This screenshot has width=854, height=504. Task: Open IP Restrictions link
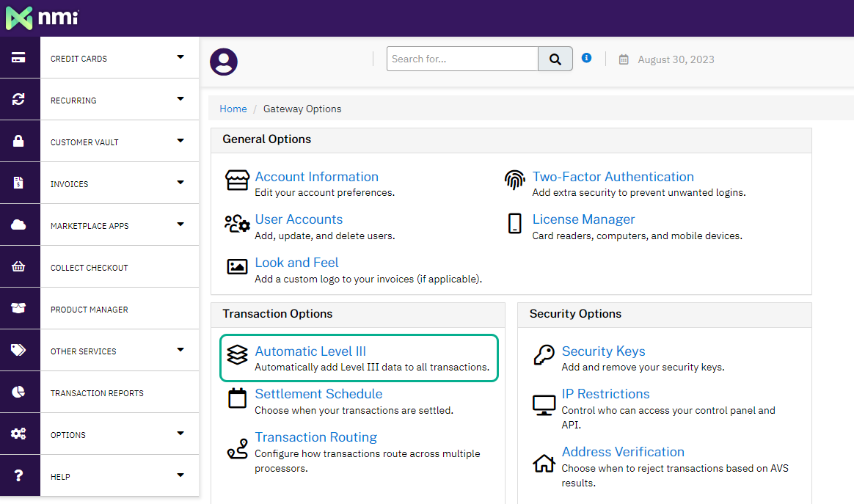tap(605, 394)
